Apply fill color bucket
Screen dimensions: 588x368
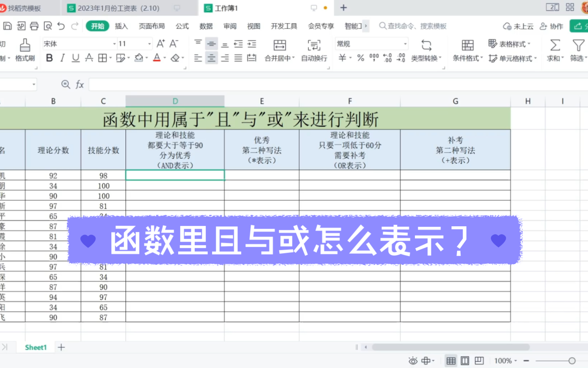(139, 58)
